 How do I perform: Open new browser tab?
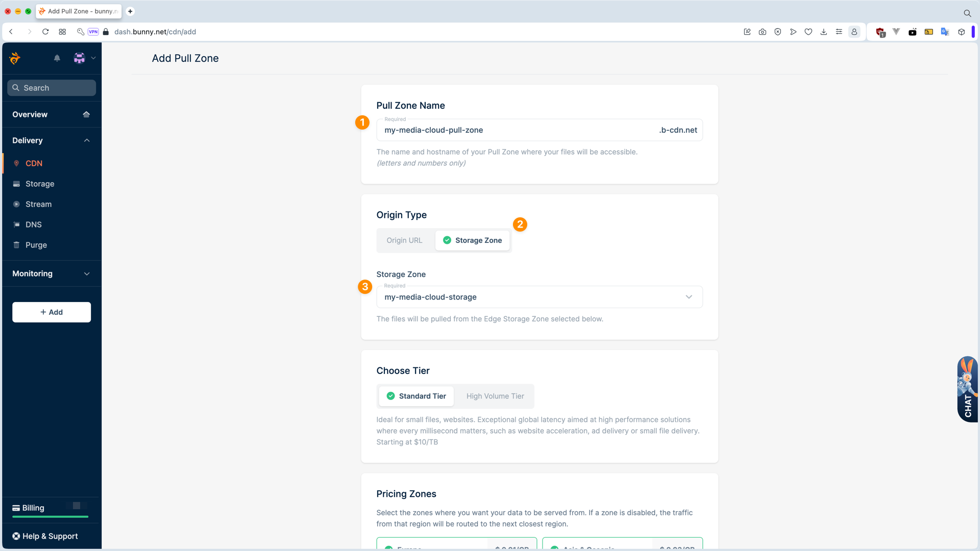pos(130,11)
